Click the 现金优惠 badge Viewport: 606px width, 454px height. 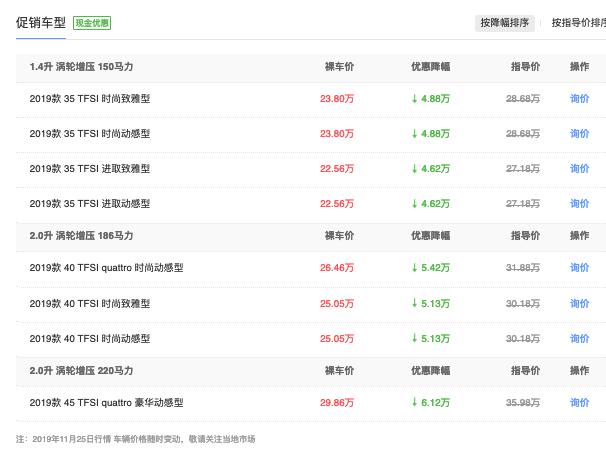(92, 23)
